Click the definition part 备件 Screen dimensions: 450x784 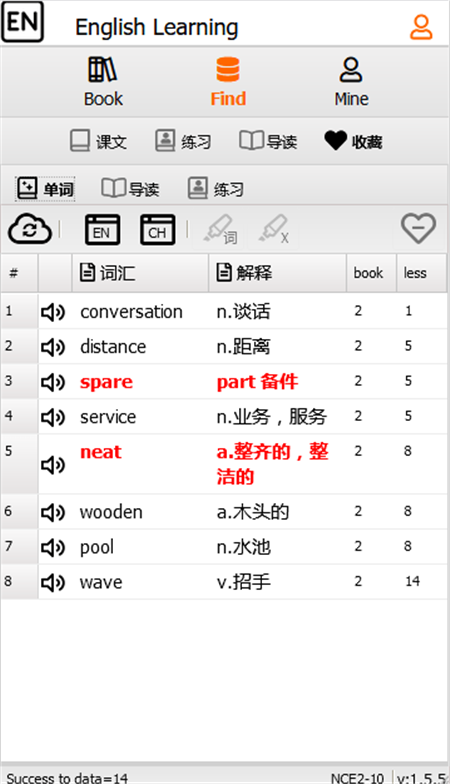tap(258, 382)
